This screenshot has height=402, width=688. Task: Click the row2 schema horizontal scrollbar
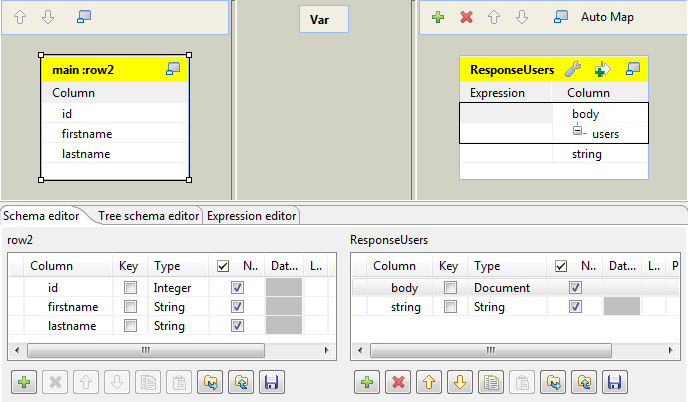coord(145,350)
